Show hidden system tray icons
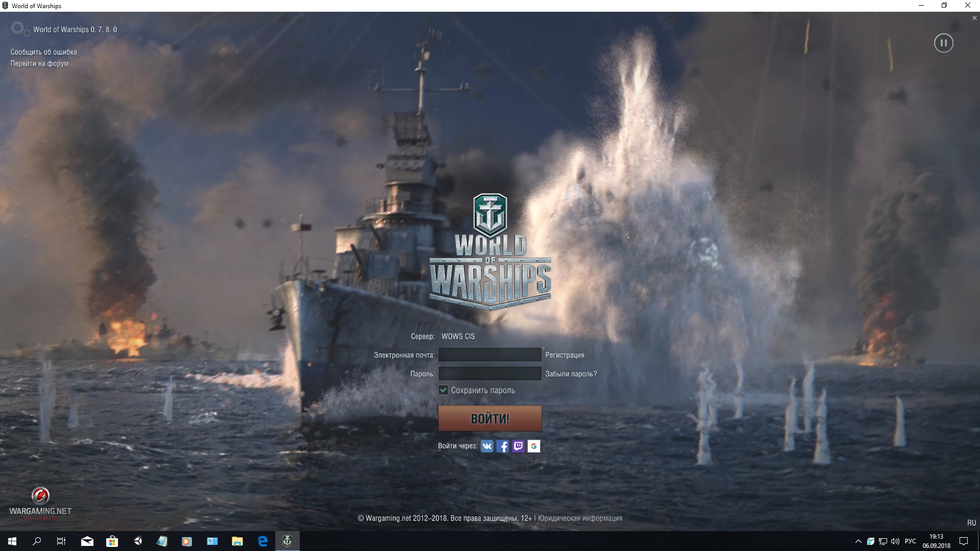The width and height of the screenshot is (980, 551). click(858, 541)
